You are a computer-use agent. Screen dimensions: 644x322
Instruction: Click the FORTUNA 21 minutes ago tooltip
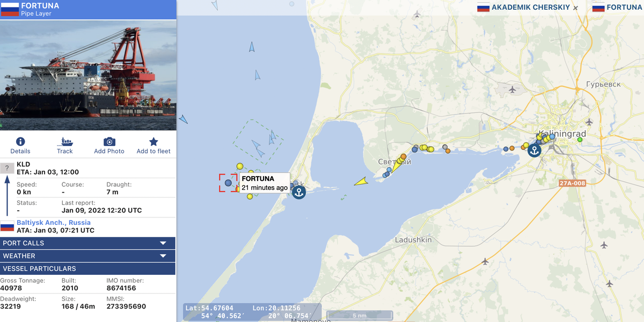[x=265, y=183]
